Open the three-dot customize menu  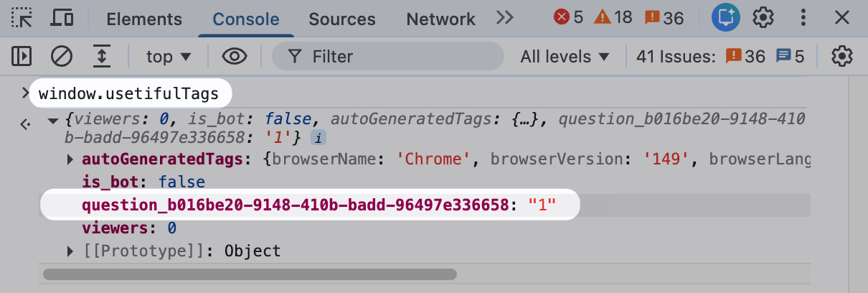805,18
